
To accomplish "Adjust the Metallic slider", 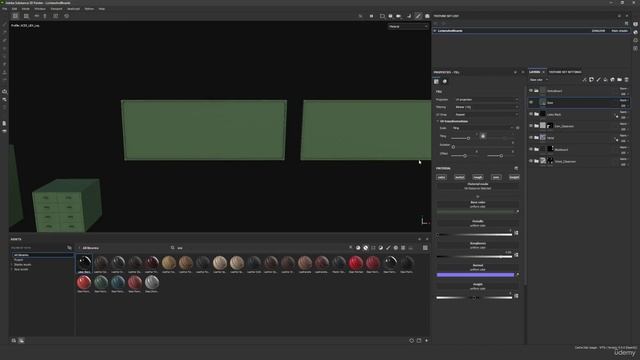I will tap(474, 235).
